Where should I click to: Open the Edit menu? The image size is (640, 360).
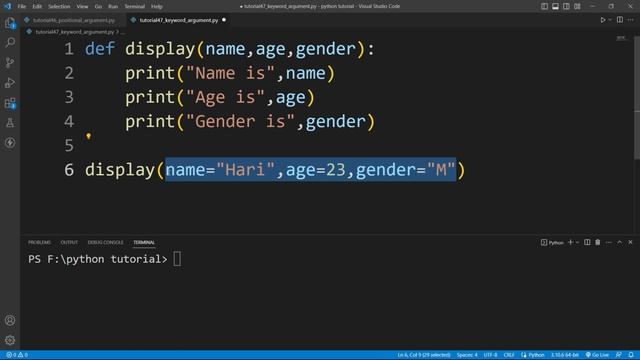[x=37, y=7]
